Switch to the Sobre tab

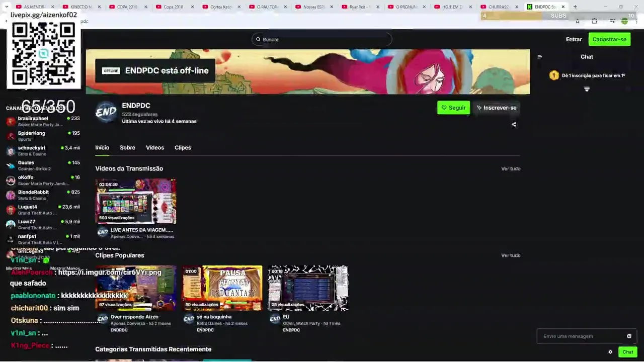click(127, 147)
